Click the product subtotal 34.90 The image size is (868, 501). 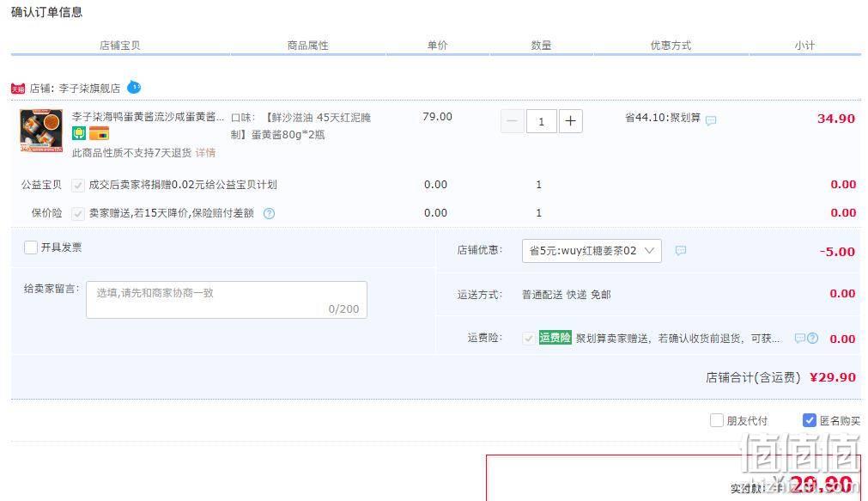[836, 119]
